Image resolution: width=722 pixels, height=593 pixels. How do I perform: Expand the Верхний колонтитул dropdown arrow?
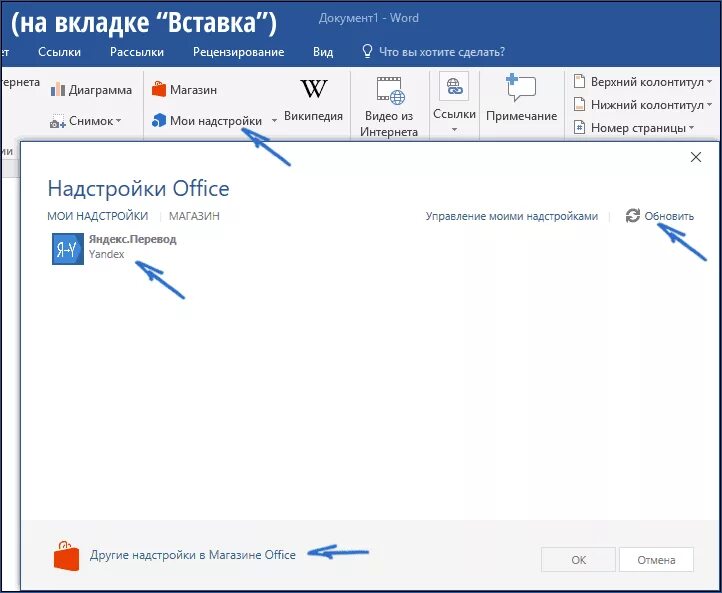(x=709, y=82)
